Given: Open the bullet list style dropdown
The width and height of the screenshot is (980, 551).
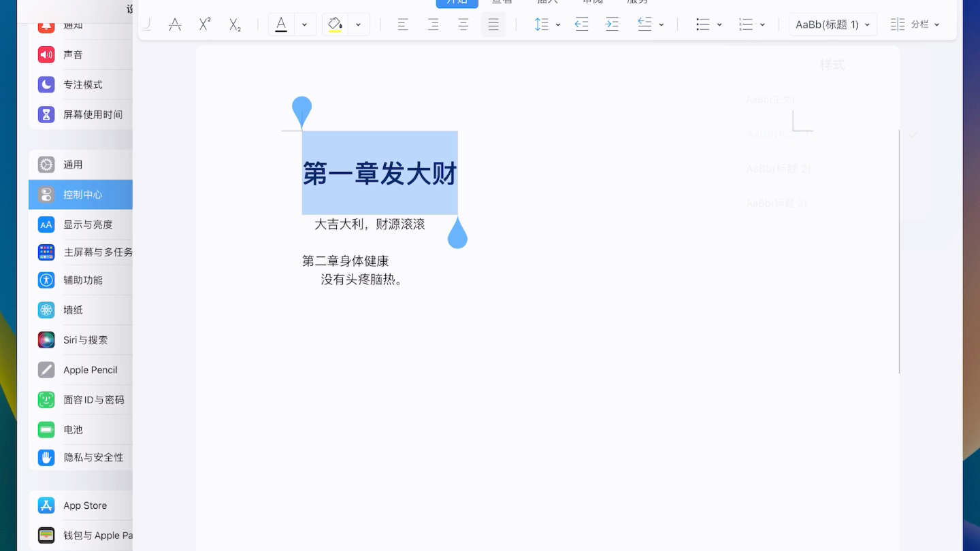Looking at the screenshot, I should [719, 24].
